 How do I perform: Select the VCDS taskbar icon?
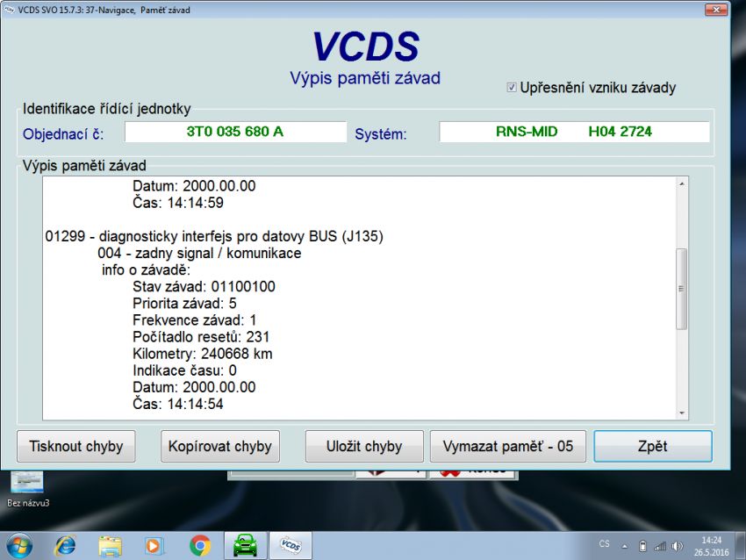coord(290,546)
